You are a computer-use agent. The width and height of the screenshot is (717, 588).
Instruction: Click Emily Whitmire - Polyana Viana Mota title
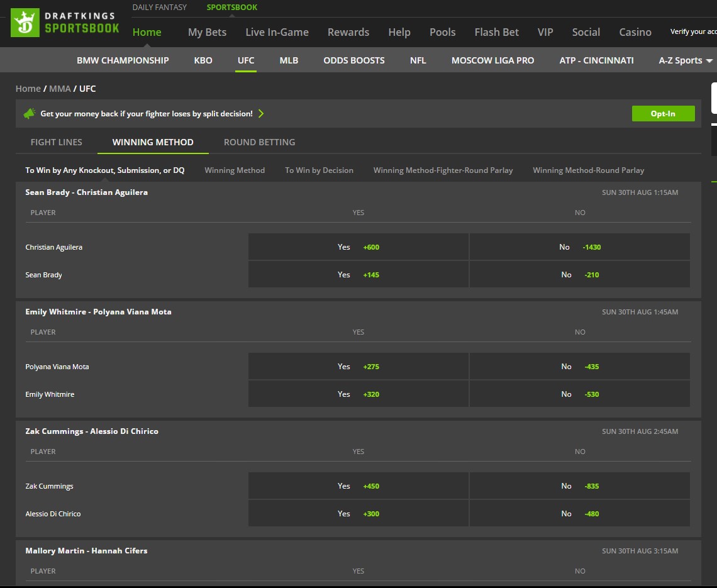pos(98,312)
